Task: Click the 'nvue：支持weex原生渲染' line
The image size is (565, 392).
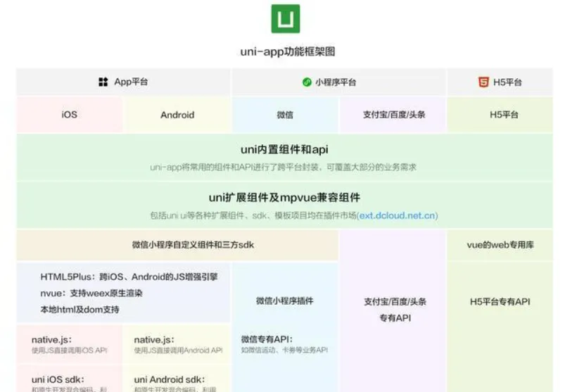Action: [x=91, y=293]
